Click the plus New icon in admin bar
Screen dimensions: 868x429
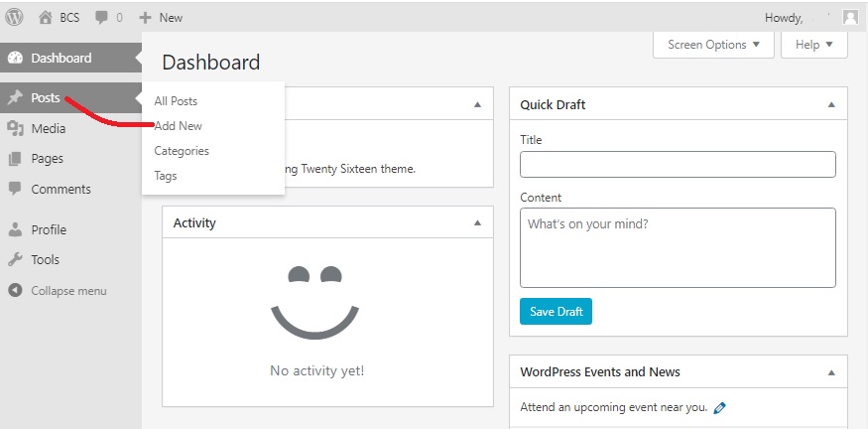pos(145,17)
